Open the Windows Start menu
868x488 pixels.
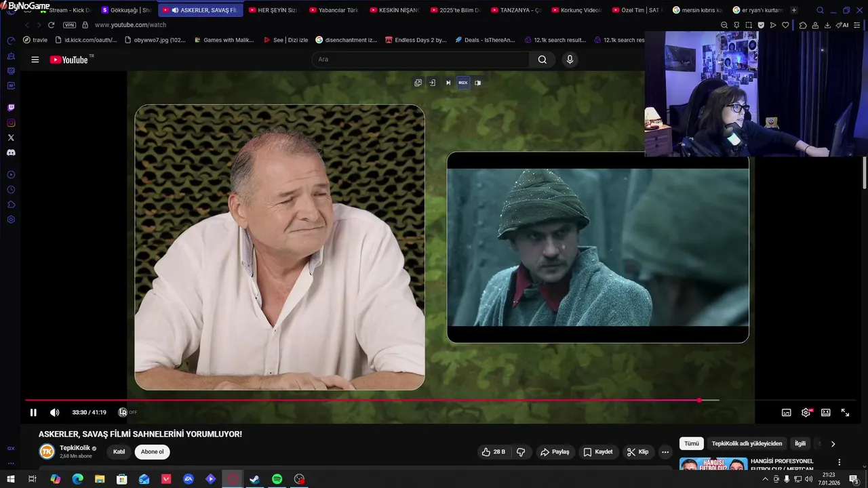click(x=10, y=479)
